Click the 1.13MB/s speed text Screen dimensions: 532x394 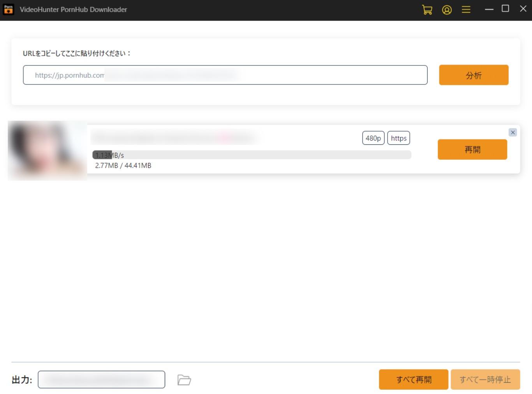(x=109, y=155)
